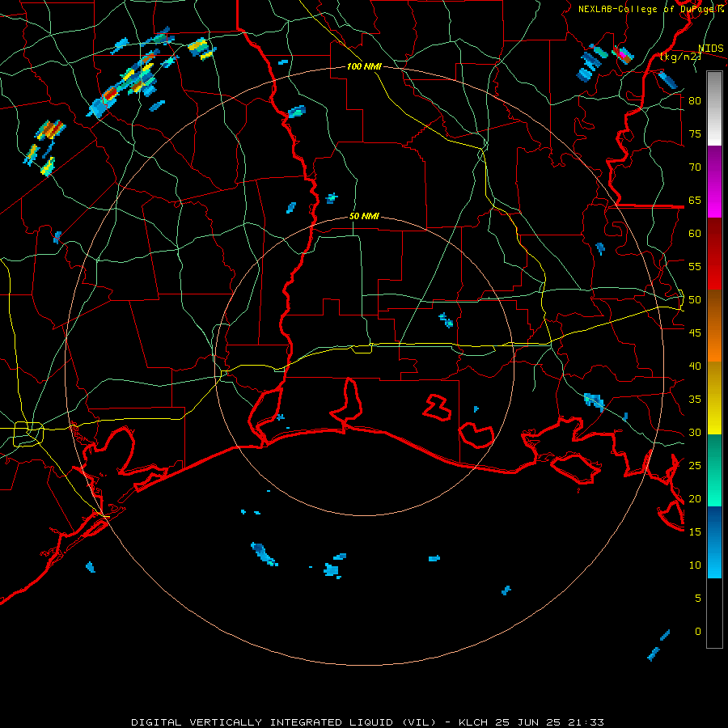Pick the green-teal segment of the color bar

[x=714, y=470]
